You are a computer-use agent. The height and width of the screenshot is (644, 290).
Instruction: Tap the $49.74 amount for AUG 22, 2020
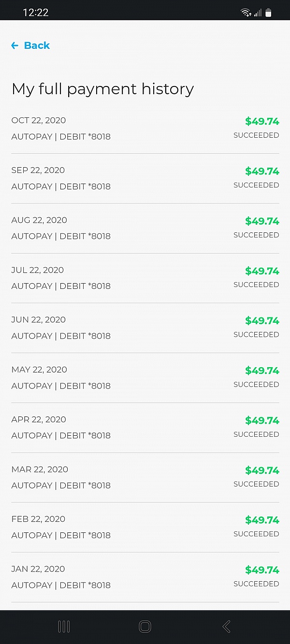click(x=262, y=221)
